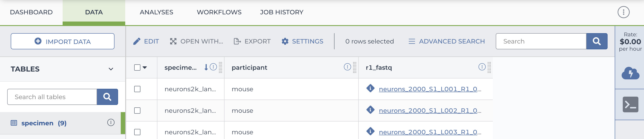Click the specimen table list icon
The width and height of the screenshot is (644, 139).
click(14, 123)
